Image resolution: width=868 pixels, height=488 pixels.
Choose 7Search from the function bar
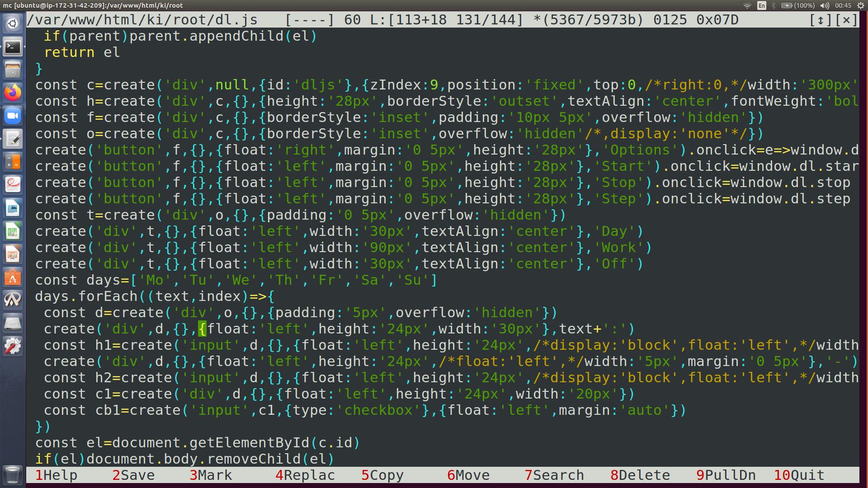click(554, 475)
